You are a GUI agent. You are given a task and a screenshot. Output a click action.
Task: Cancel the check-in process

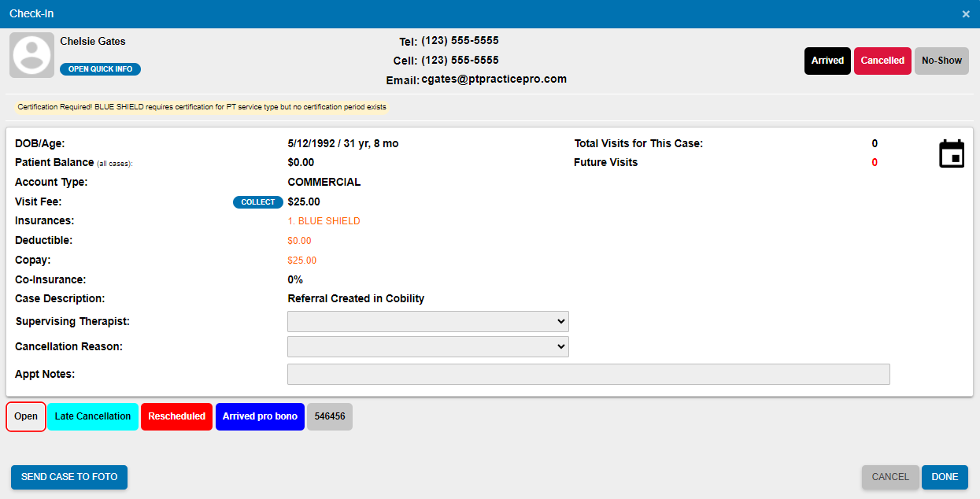[x=889, y=477]
